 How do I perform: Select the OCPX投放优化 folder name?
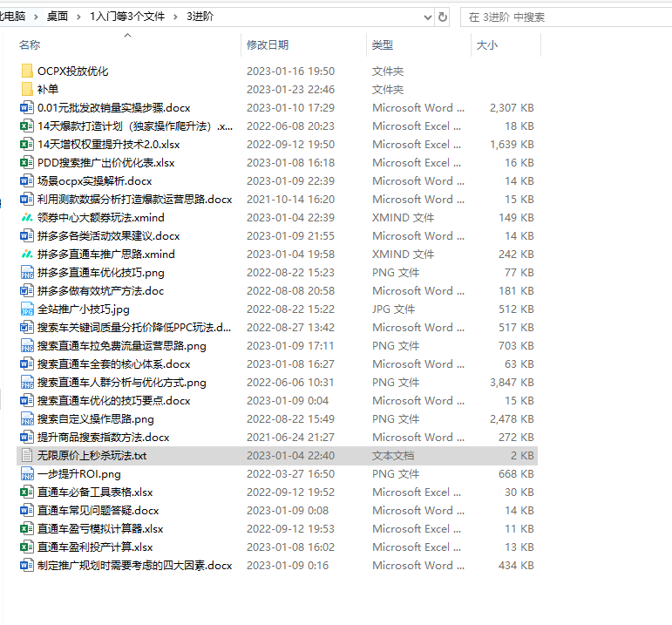coord(73,71)
